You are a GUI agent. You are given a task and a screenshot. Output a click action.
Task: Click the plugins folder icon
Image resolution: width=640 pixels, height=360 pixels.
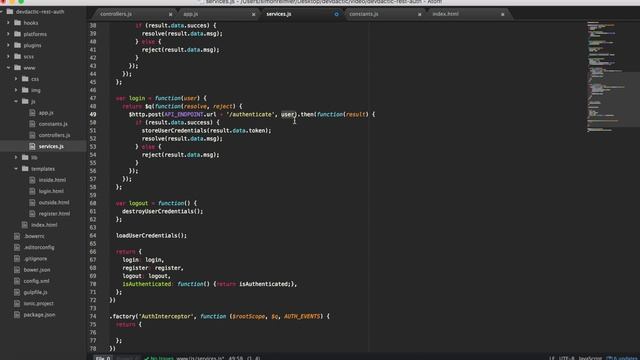[x=18, y=45]
